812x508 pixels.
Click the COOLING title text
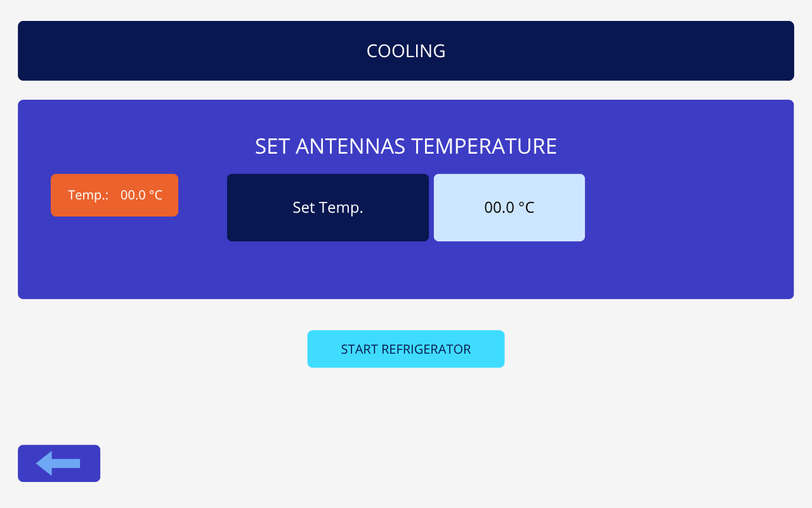(x=406, y=51)
